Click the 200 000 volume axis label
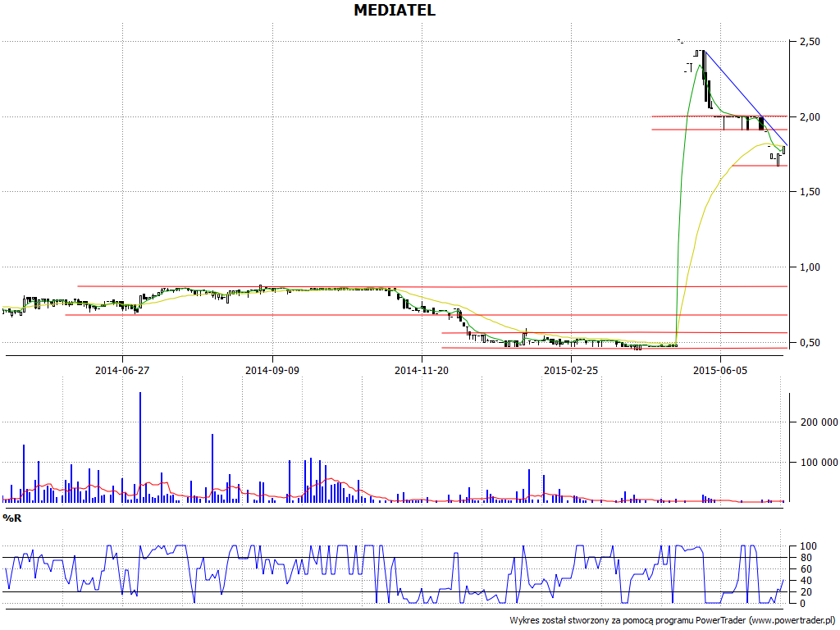840x630 pixels. tap(819, 422)
